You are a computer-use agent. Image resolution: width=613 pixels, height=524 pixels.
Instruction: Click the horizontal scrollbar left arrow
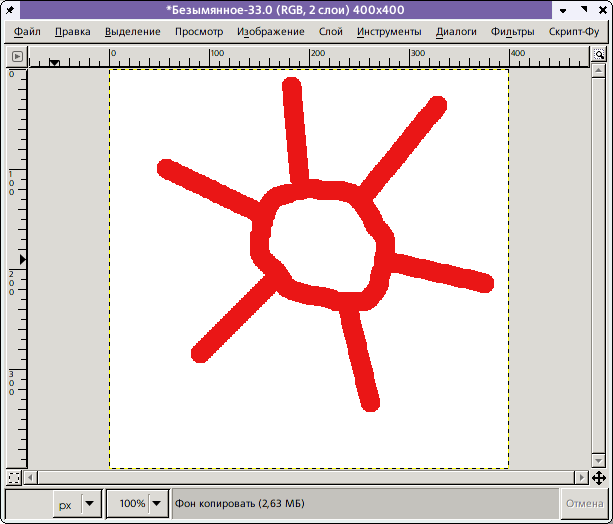[x=31, y=477]
